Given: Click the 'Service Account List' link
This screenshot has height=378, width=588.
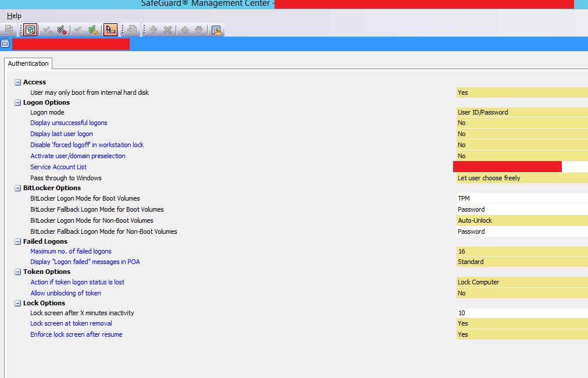Looking at the screenshot, I should coord(59,167).
